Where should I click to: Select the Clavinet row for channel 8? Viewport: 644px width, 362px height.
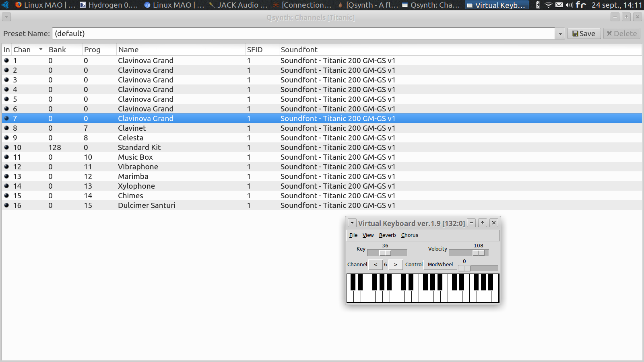(322, 128)
